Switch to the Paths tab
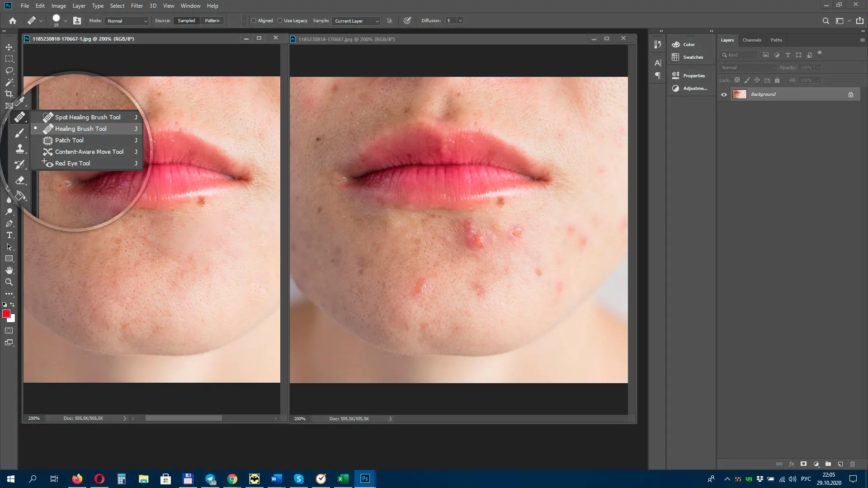The height and width of the screenshot is (488, 868). coord(777,40)
